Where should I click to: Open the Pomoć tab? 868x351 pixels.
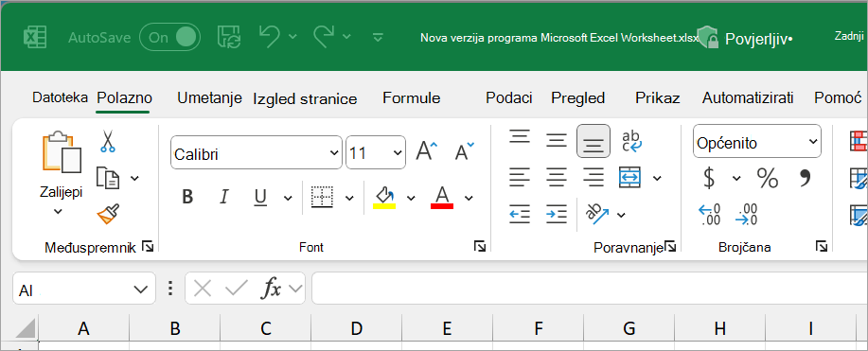click(838, 98)
